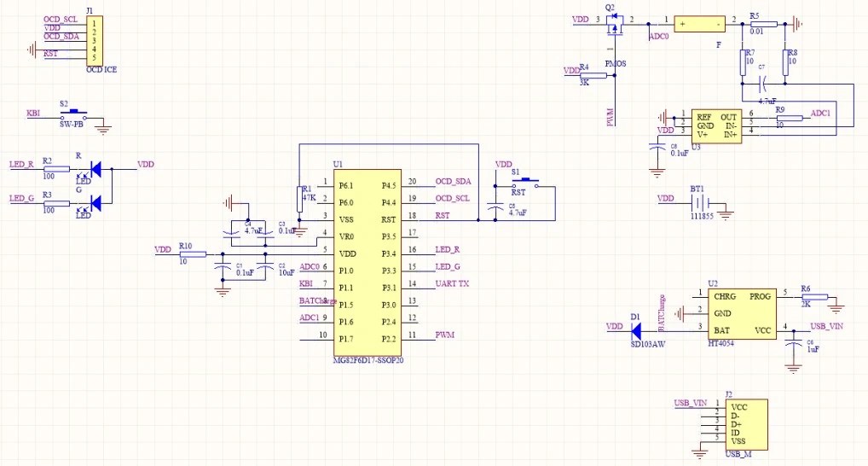Select the S1 RST reset switch symbol

(x=525, y=183)
